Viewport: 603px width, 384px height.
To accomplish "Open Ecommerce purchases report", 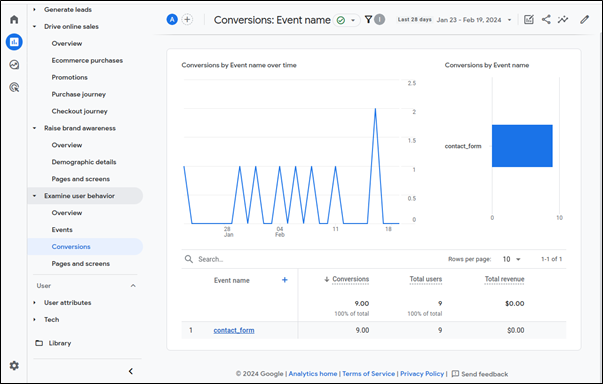I will tap(87, 60).
